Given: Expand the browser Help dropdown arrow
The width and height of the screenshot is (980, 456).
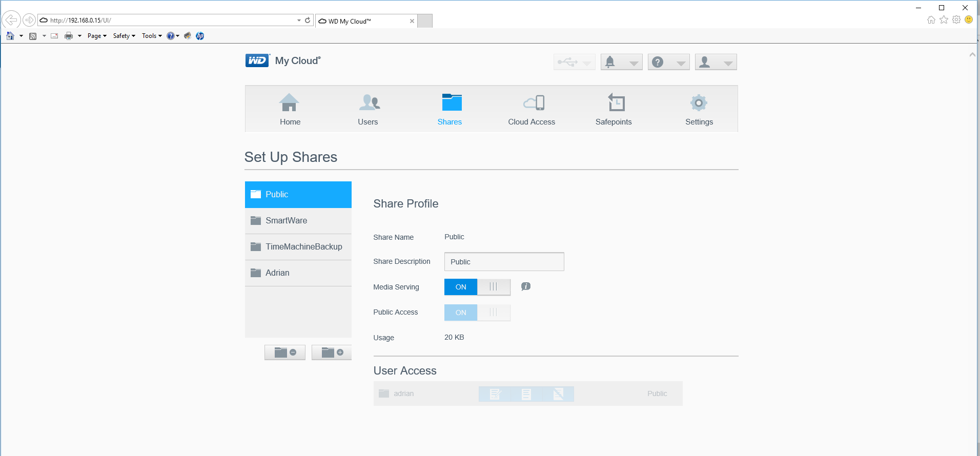Looking at the screenshot, I should [x=178, y=36].
